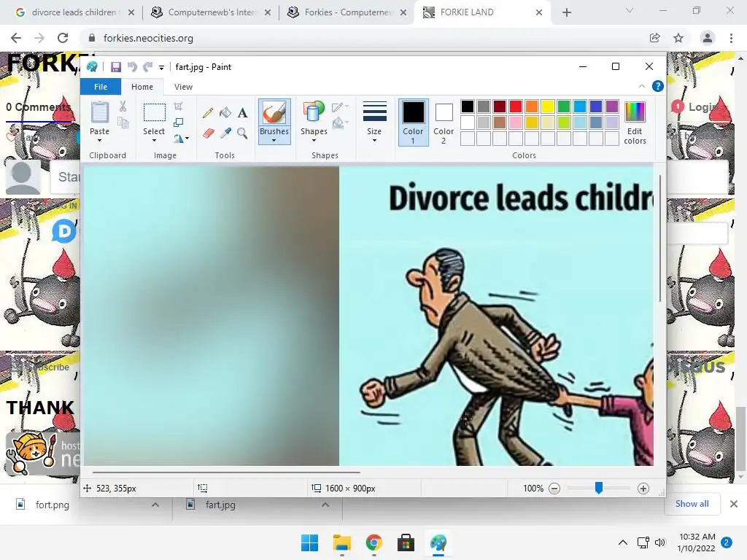Screen dimensions: 747x560
Task: Click the Brushes tool icon
Action: [x=274, y=113]
